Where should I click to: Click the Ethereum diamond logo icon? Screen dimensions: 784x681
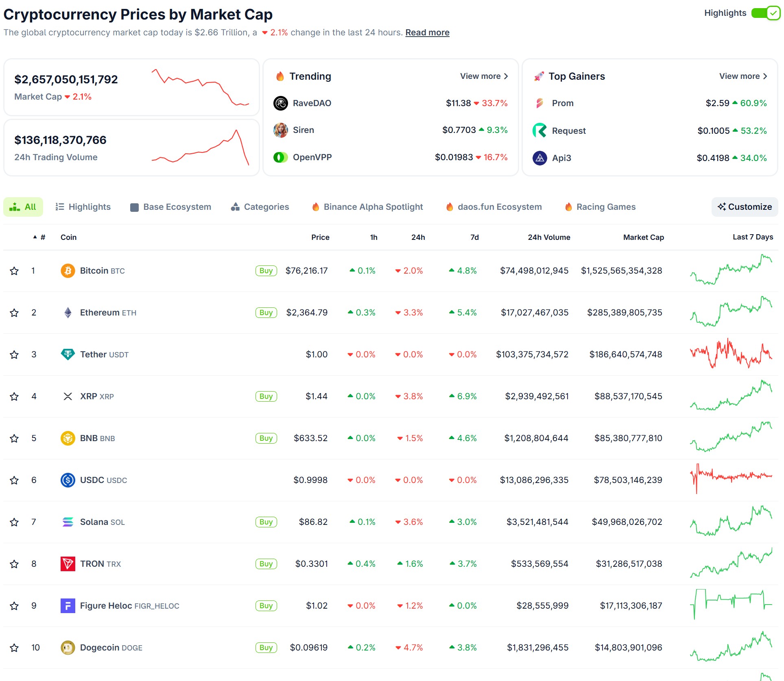pyautogui.click(x=68, y=313)
